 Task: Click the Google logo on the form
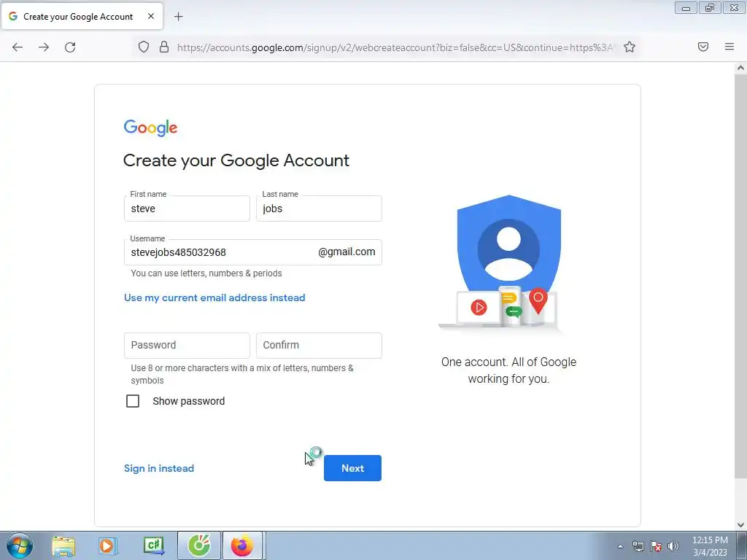pyautogui.click(x=150, y=128)
